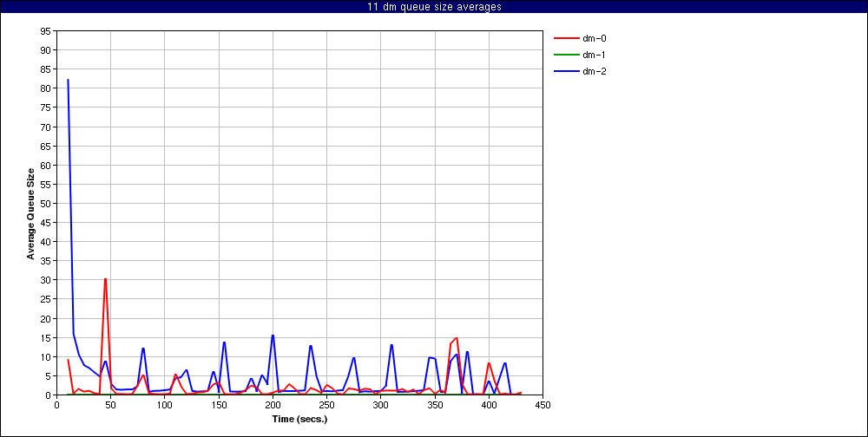Click the 'Average Queue Size' axis label
Viewport: 868px width, 437px height.
[x=31, y=213]
